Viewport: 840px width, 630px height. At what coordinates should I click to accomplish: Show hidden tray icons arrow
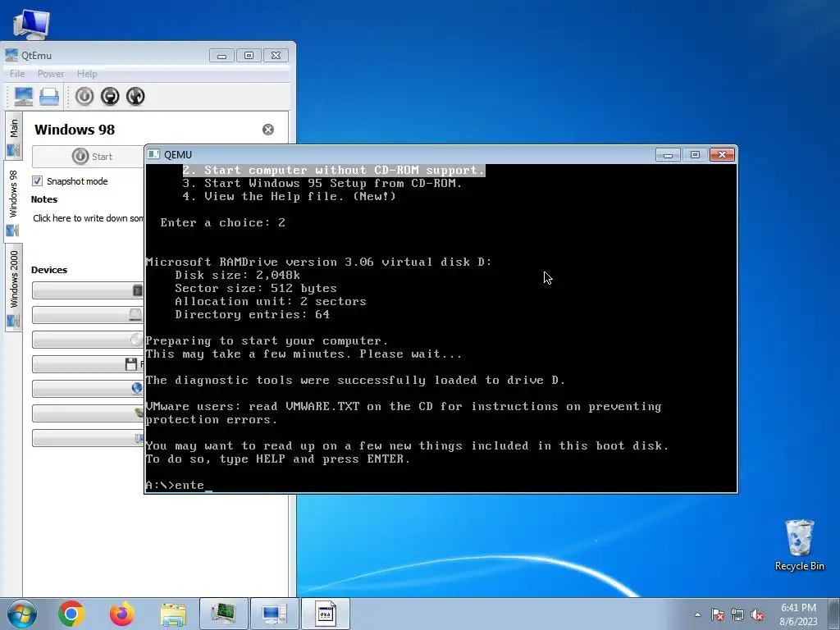[x=697, y=614]
